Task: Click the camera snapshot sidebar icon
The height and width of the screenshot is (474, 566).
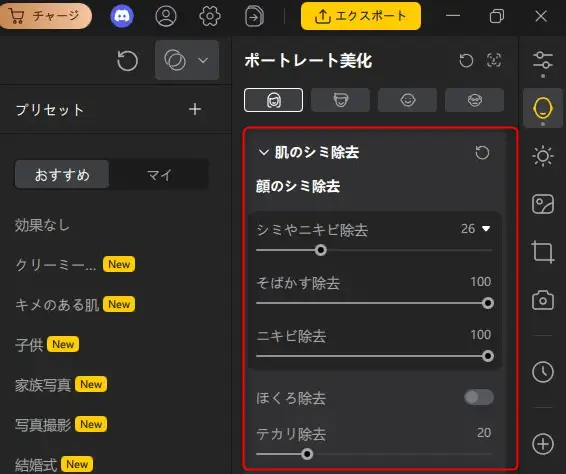Action: point(543,300)
